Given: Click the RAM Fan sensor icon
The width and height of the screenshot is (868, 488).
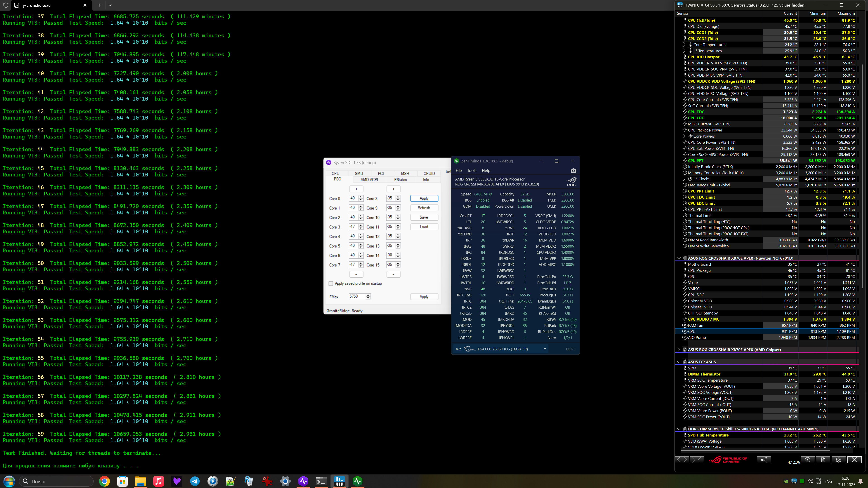Looking at the screenshot, I should coord(685,325).
